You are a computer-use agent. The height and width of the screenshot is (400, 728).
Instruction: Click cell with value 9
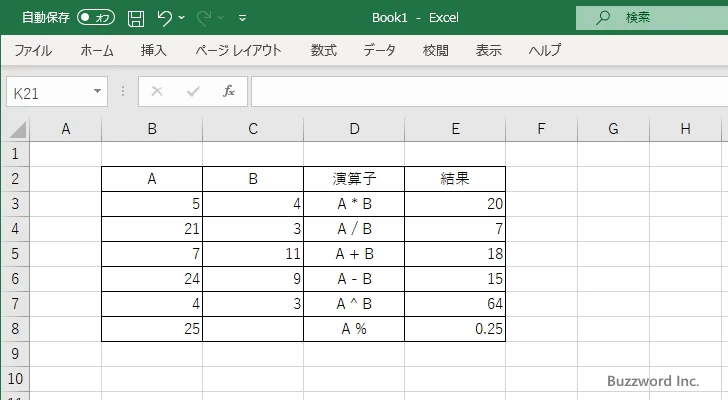pyautogui.click(x=253, y=279)
